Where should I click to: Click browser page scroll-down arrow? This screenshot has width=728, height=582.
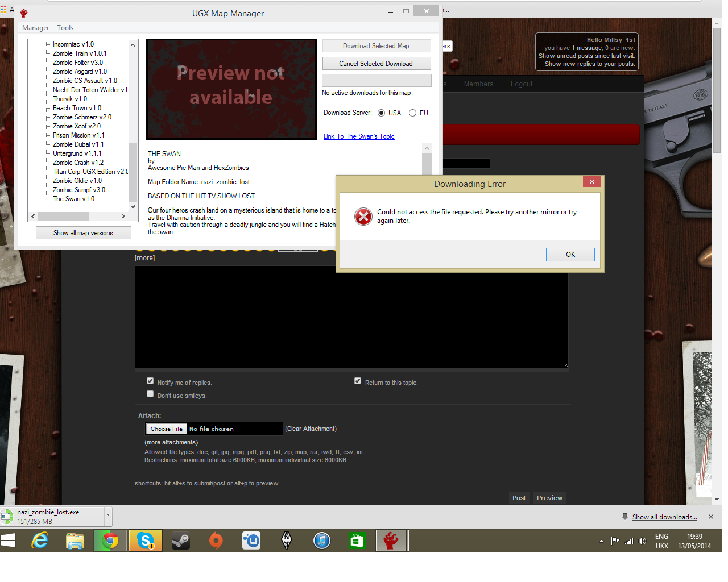pos(717,500)
